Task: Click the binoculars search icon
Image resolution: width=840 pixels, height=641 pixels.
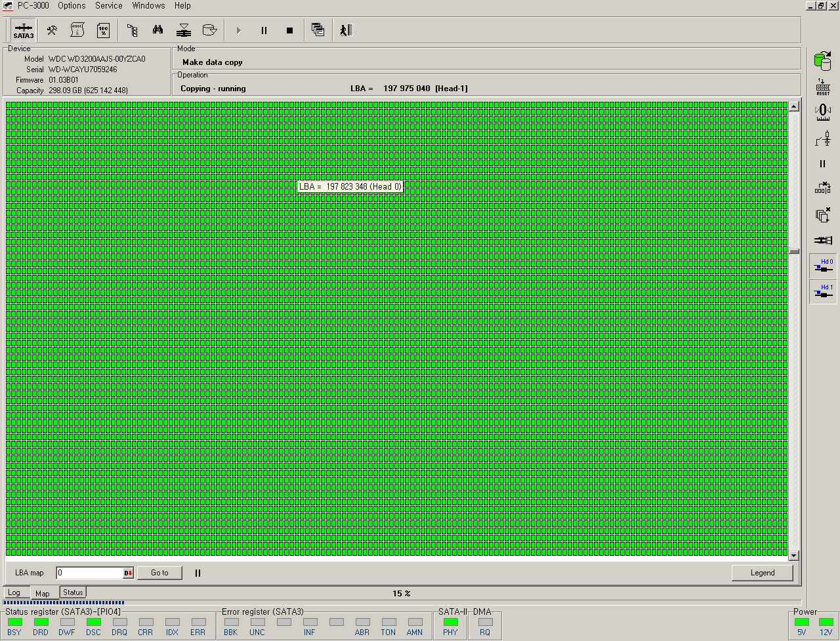Action: tap(158, 30)
